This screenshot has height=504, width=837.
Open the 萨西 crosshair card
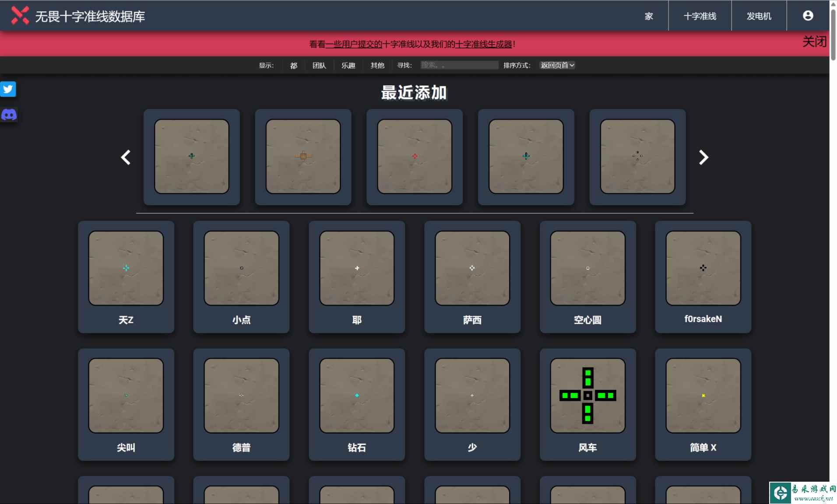[472, 277]
